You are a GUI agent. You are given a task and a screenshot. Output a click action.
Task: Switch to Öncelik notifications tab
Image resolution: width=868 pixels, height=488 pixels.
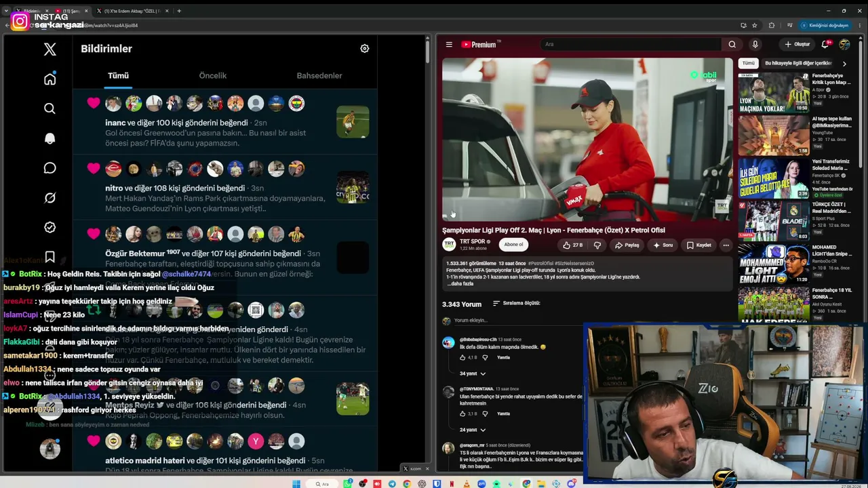click(213, 75)
